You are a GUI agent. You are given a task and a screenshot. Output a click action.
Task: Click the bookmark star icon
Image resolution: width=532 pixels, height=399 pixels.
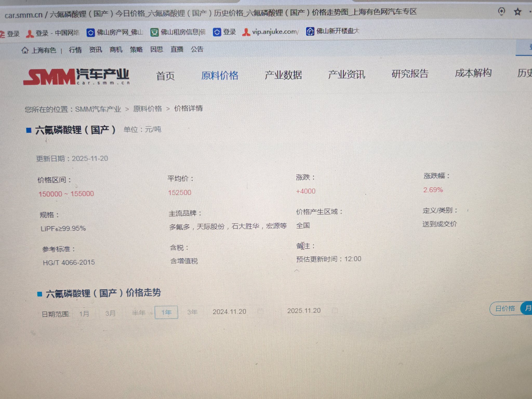coord(517,12)
